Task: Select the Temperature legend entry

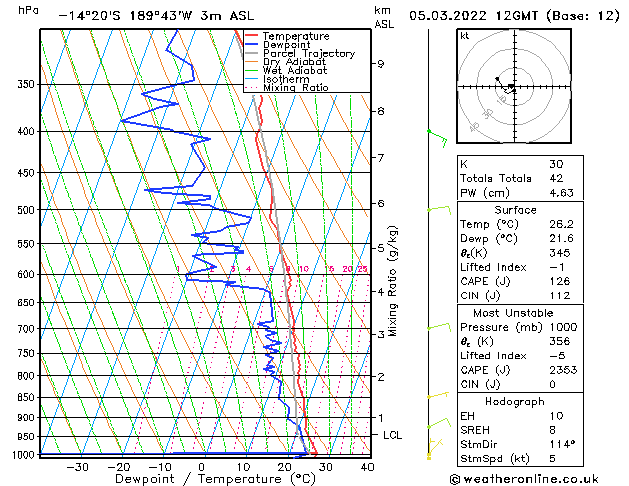Action: point(294,36)
